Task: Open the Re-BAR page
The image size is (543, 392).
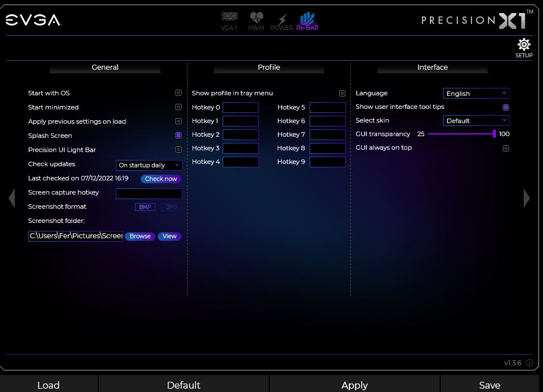Action: [x=307, y=21]
